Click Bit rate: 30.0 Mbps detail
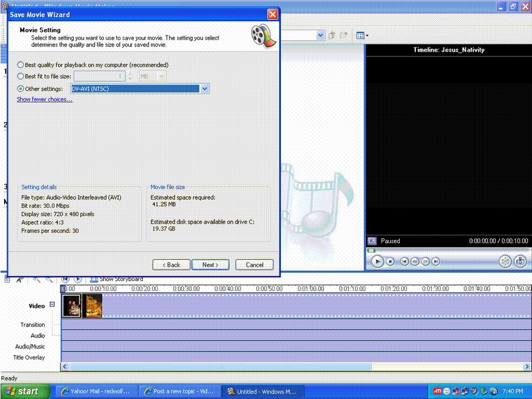The image size is (532, 399). pyautogui.click(x=45, y=206)
